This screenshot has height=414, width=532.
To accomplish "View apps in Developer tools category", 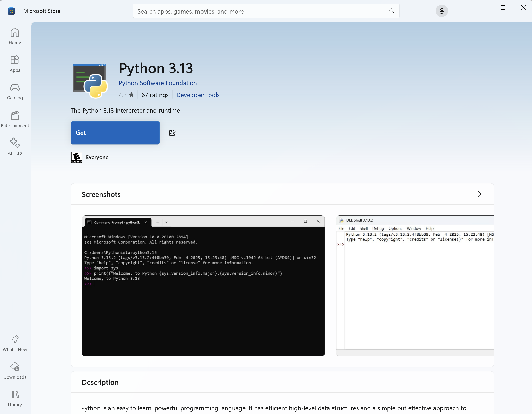I will coord(198,95).
